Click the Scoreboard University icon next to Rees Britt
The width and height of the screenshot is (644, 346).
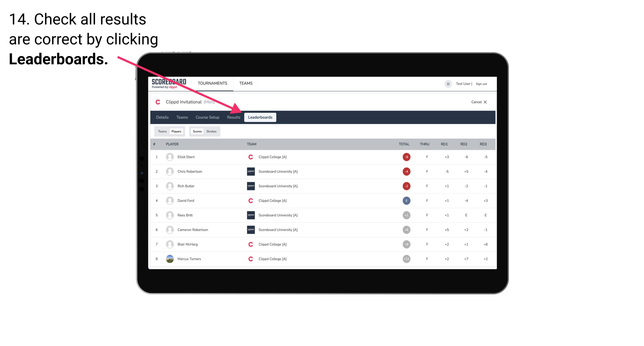point(250,215)
